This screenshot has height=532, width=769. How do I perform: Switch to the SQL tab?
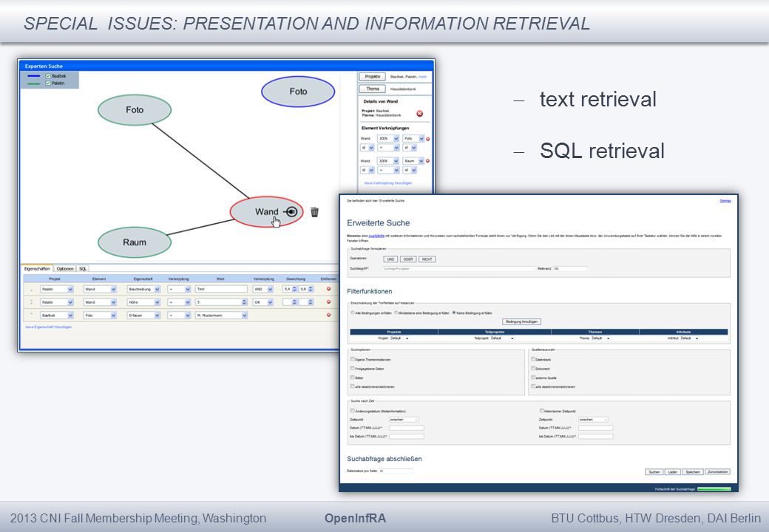(x=83, y=268)
